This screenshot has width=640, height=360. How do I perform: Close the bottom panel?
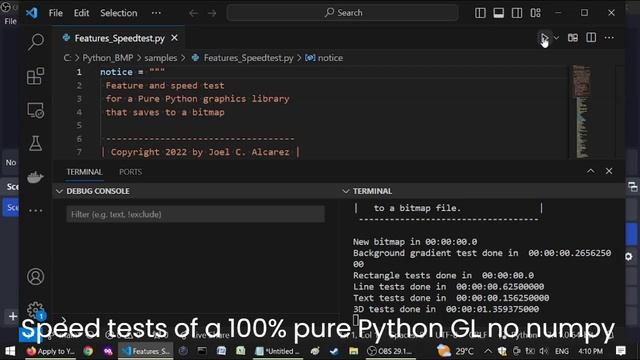point(609,171)
